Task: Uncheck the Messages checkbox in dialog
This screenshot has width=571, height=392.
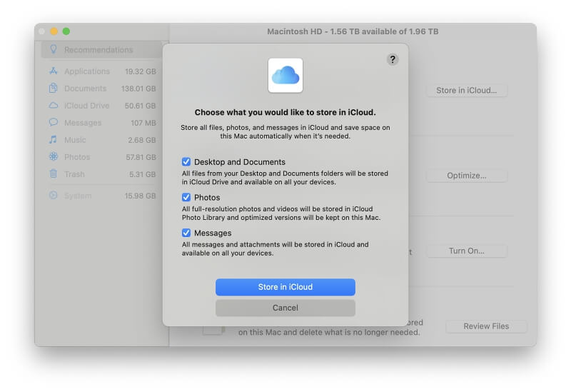Action: pos(186,233)
